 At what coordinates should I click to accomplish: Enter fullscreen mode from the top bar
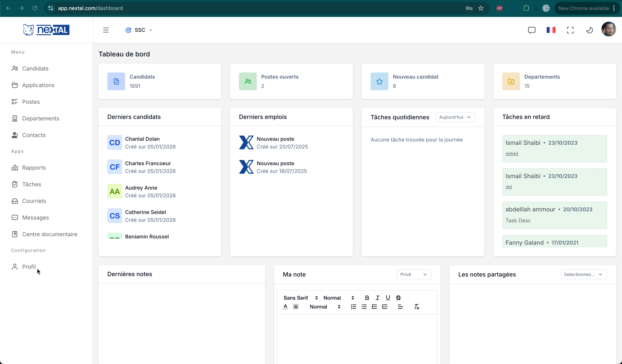(570, 30)
